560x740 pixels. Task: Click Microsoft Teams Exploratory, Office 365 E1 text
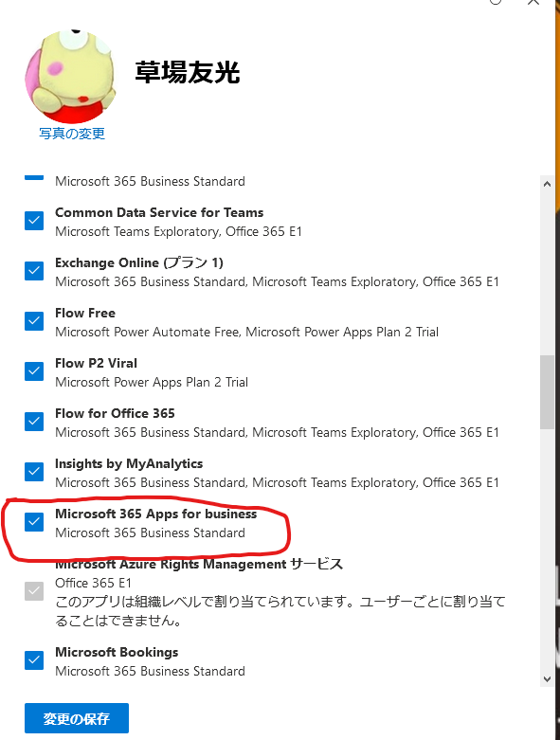[178, 231]
